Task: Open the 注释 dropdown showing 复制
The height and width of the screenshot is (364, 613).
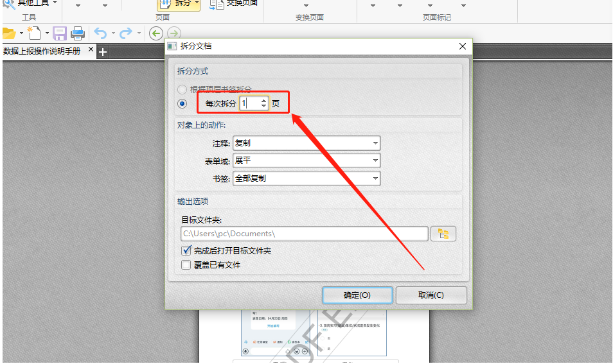Action: [x=306, y=143]
